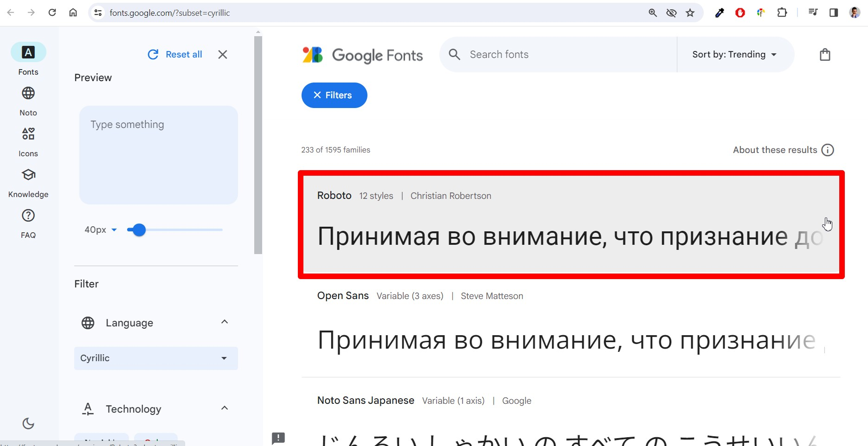Open the Knowledge section in sidebar

(28, 183)
